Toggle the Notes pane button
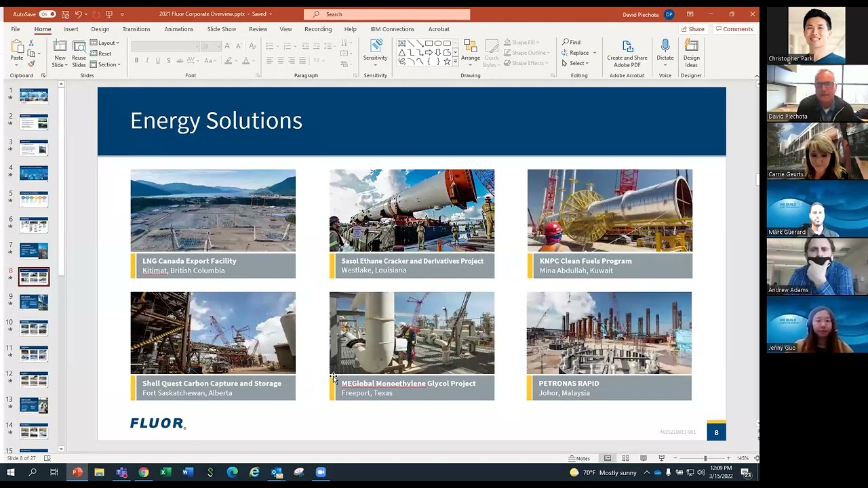This screenshot has width=868, height=488. 579,458
